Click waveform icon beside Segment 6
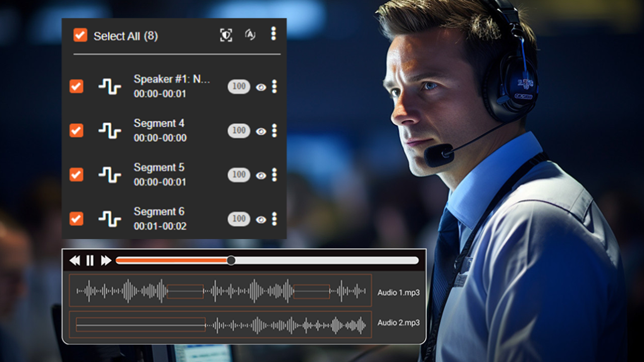 [110, 219]
